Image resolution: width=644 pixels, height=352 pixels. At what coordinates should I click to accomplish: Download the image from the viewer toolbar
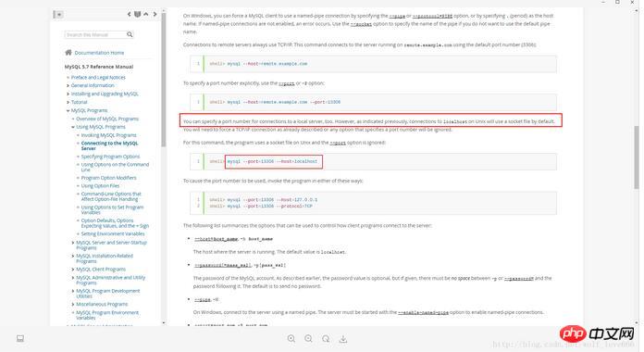point(343,338)
